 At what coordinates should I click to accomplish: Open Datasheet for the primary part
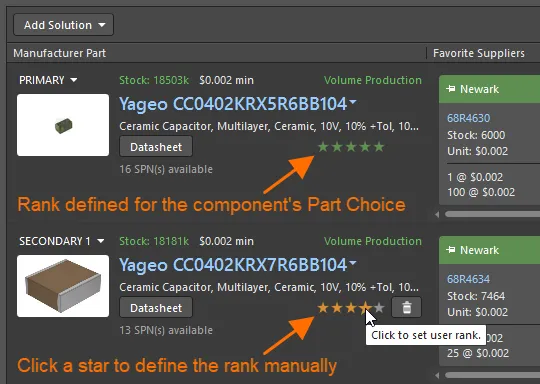(x=156, y=147)
